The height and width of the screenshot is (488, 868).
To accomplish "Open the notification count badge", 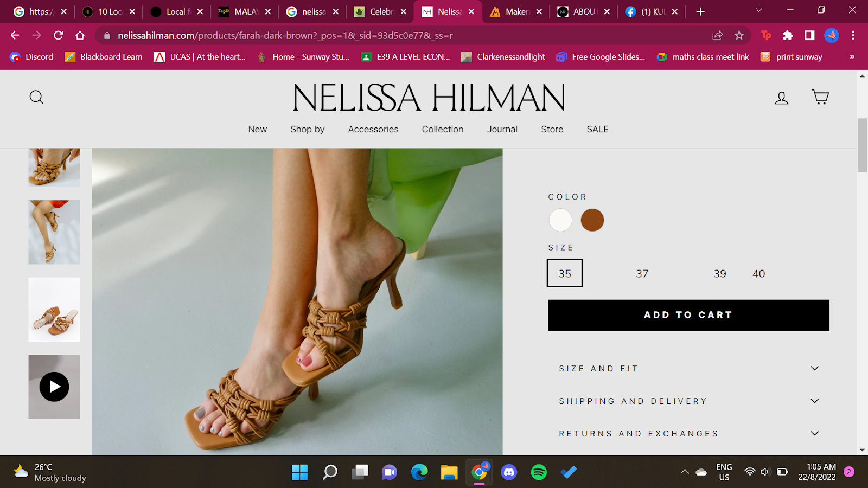I will tap(849, 472).
